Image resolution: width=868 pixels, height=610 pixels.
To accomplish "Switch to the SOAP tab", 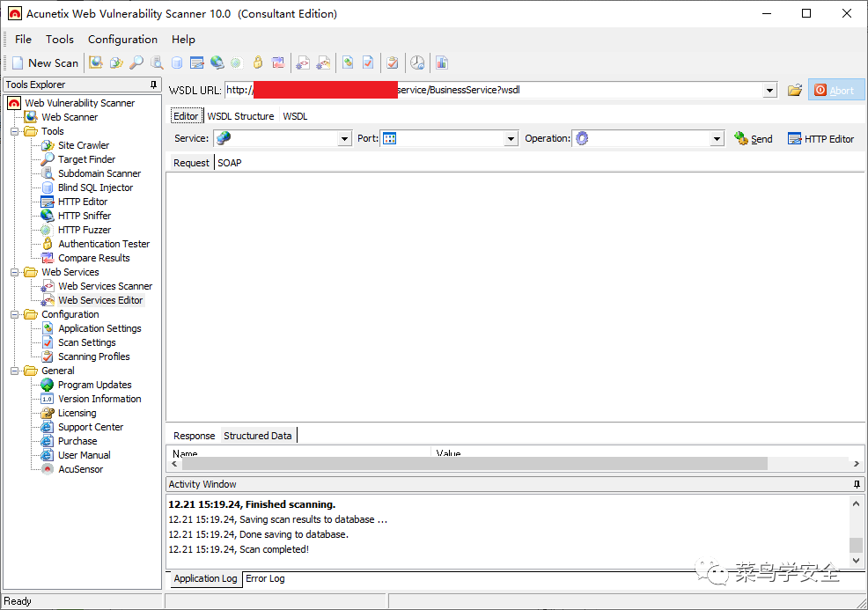I will click(x=230, y=163).
